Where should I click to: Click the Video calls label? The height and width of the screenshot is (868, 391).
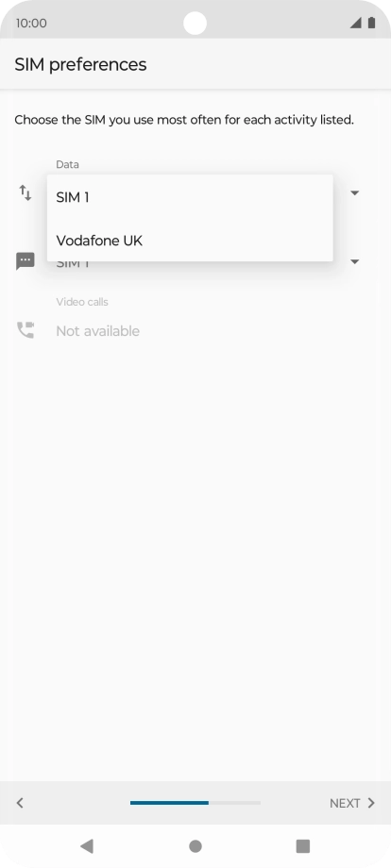pos(82,302)
